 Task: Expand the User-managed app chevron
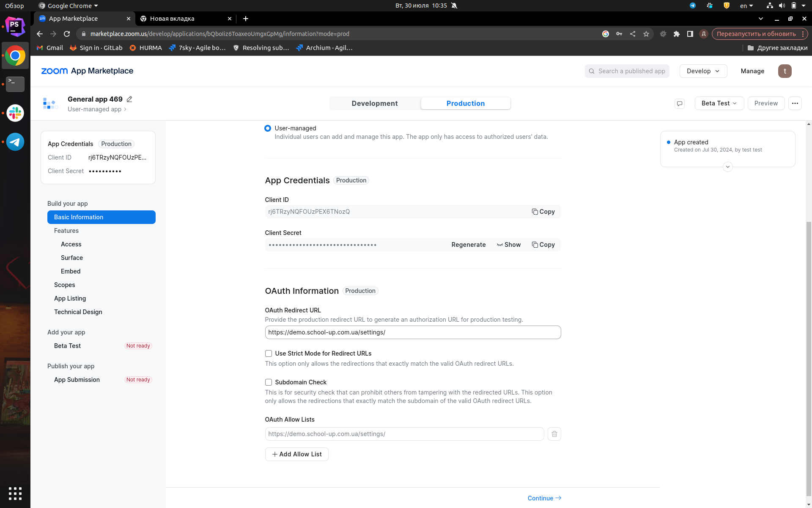(125, 109)
